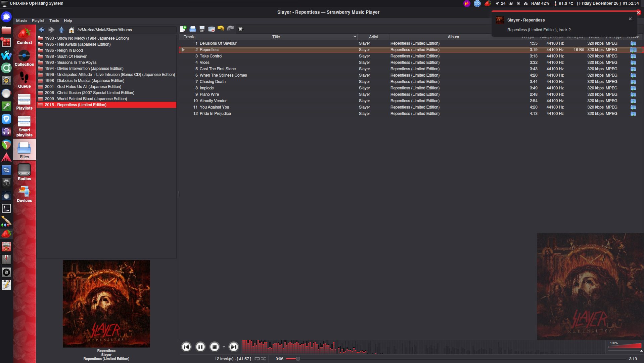The width and height of the screenshot is (644, 363).
Task: Click the audio spectrum analyzer
Action: [x=424, y=347]
